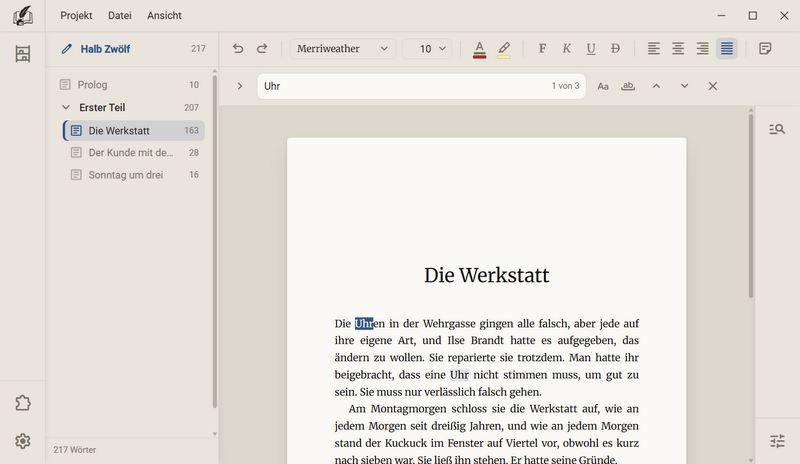Click the Die Werkstatt chapter heading

pyautogui.click(x=486, y=275)
